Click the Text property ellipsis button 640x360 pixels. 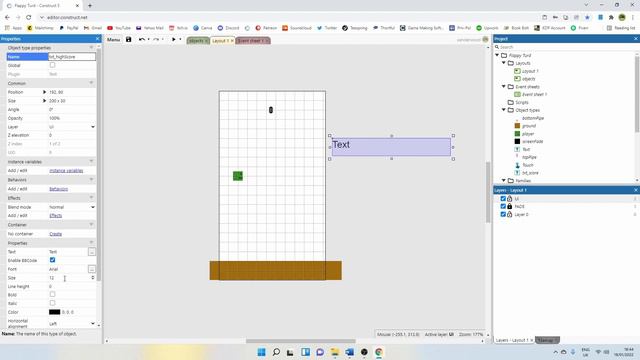(92, 252)
